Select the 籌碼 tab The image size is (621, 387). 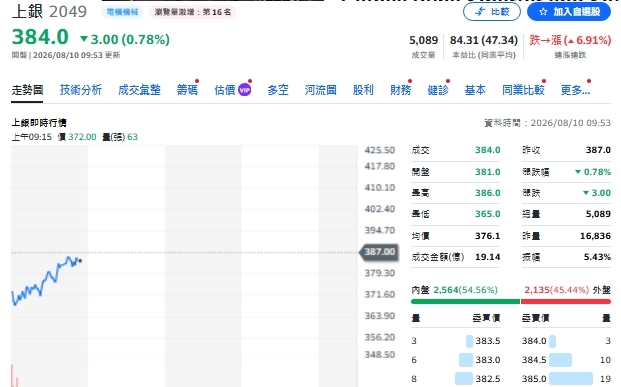(187, 90)
